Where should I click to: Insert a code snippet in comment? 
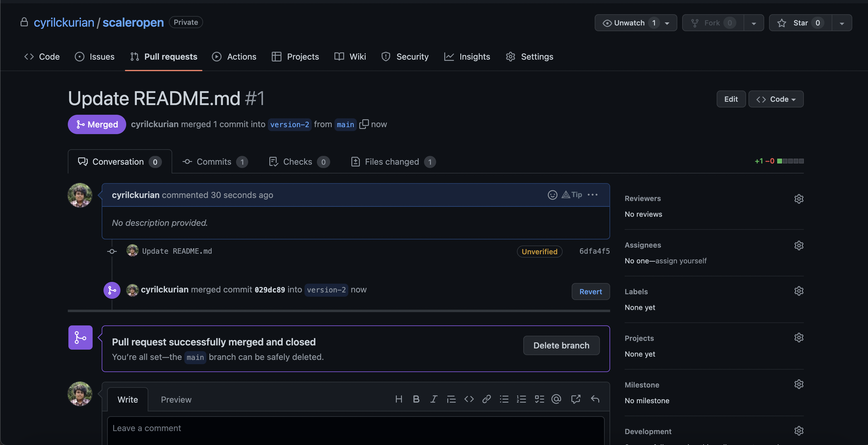pos(469,399)
